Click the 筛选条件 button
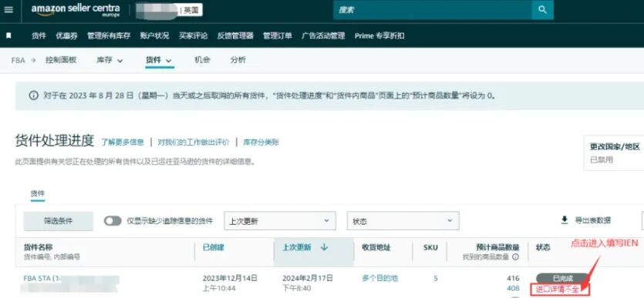The height and width of the screenshot is (298, 644). click(59, 221)
